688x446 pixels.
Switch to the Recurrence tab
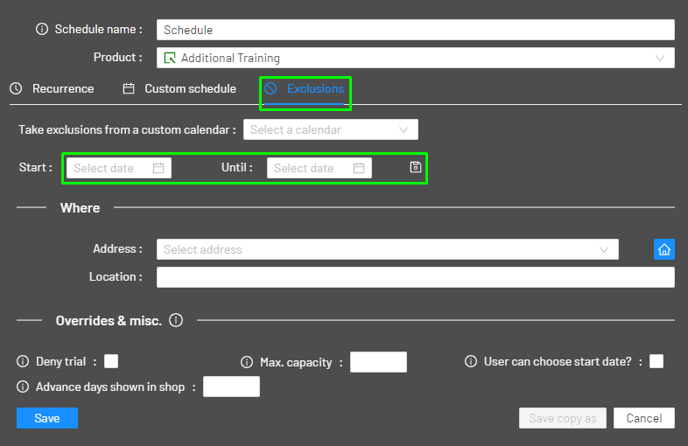[52, 89]
